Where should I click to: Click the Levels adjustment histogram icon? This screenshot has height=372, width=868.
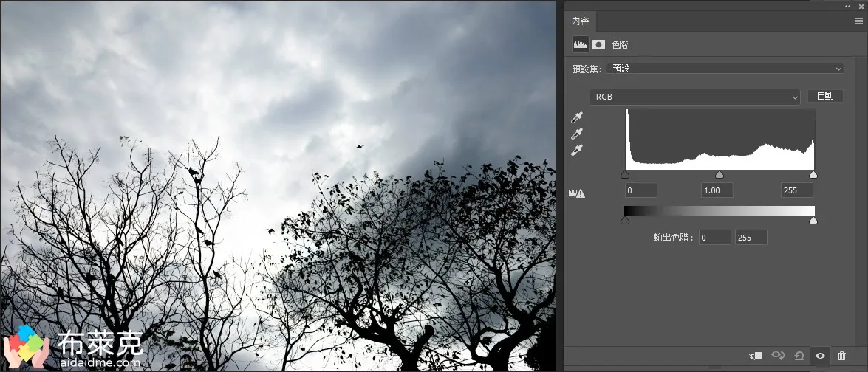(x=581, y=44)
